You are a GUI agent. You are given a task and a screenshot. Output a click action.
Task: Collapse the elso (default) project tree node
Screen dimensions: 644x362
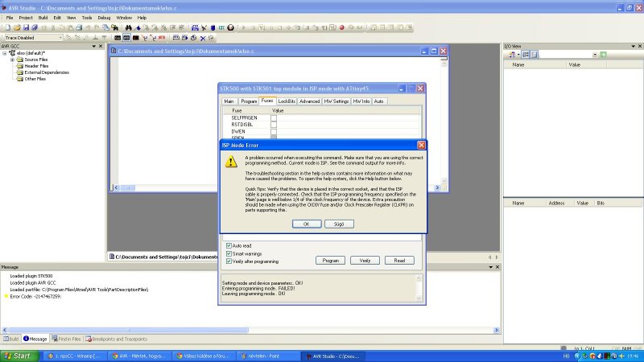5,53
